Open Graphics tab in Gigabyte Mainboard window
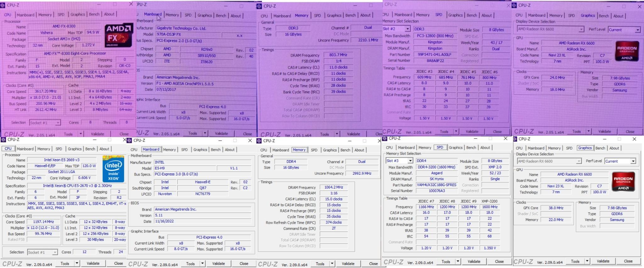Viewport: 644px width, 268px height. tap(205, 15)
